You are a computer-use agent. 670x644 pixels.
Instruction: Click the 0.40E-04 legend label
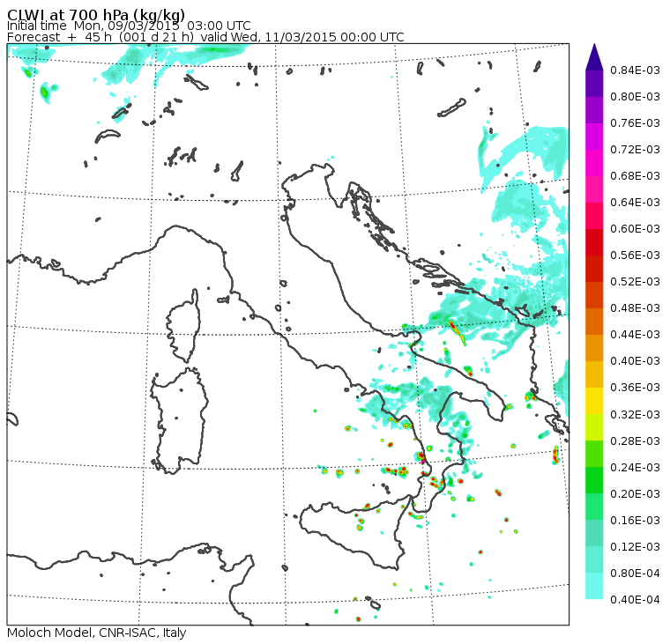click(x=635, y=600)
